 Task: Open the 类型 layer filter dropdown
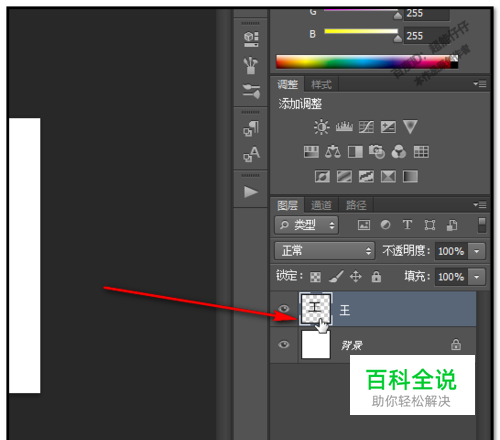click(x=307, y=225)
